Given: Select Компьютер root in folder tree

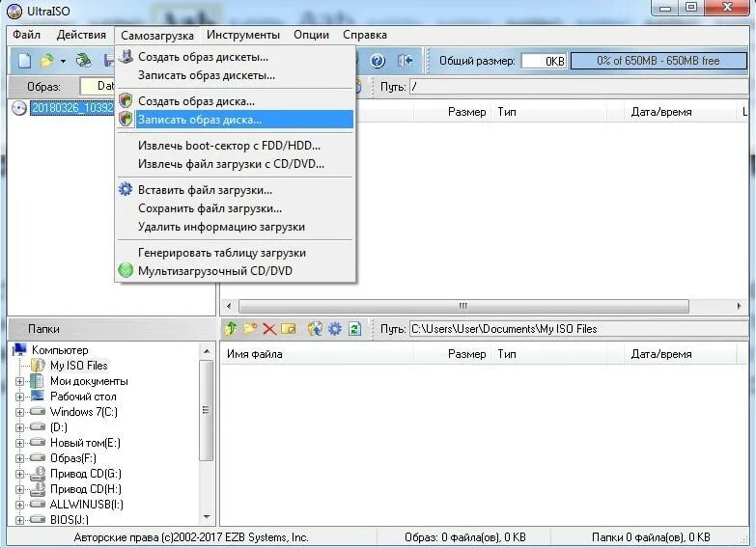Looking at the screenshot, I should tap(60, 350).
